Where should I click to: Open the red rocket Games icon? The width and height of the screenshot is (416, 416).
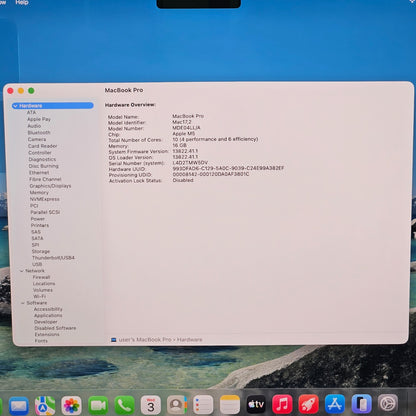click(309, 404)
